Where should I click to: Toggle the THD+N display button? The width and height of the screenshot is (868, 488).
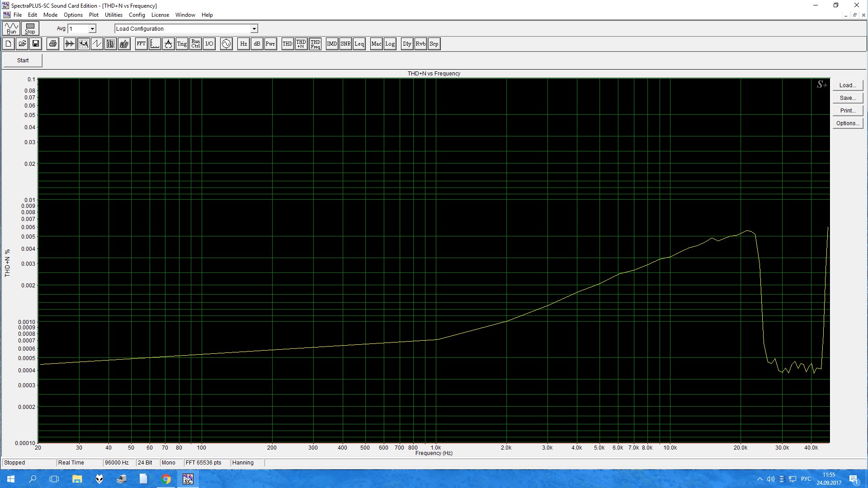tap(301, 44)
